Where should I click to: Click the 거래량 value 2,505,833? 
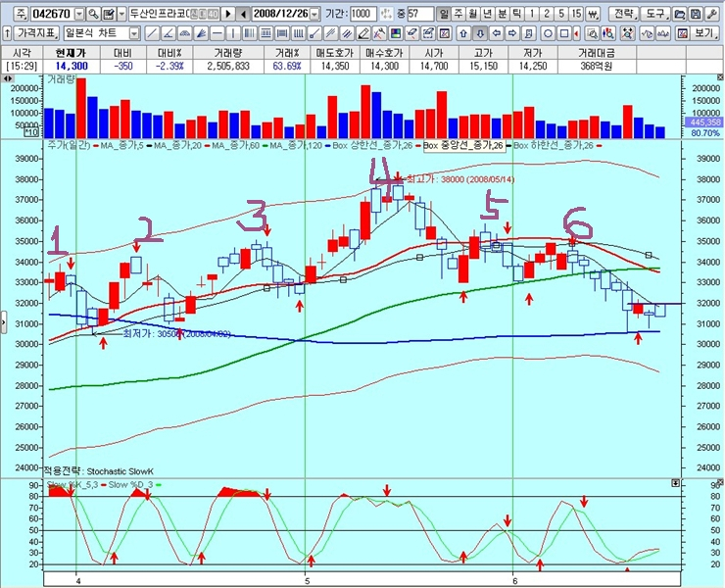pos(228,67)
